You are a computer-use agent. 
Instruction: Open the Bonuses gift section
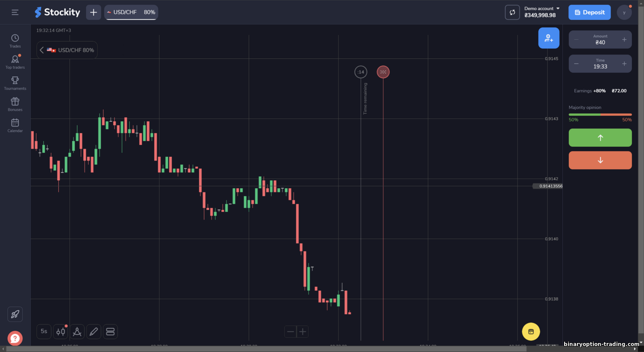click(x=15, y=104)
